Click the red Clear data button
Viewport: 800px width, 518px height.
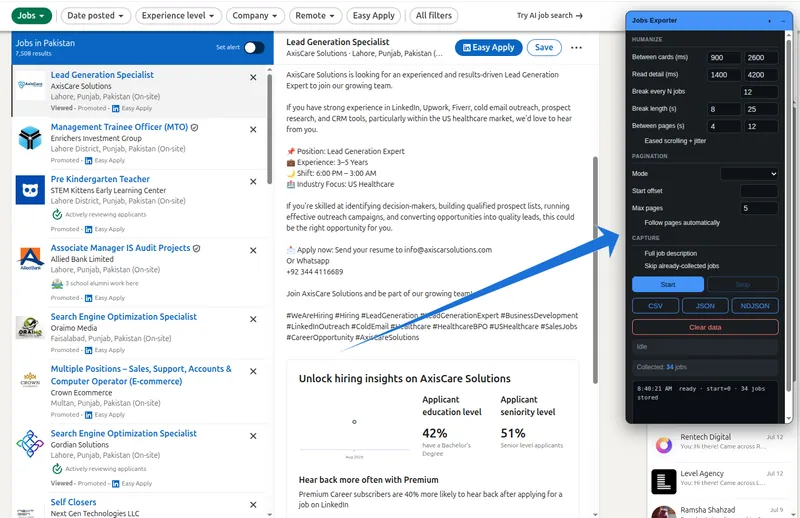tap(705, 328)
